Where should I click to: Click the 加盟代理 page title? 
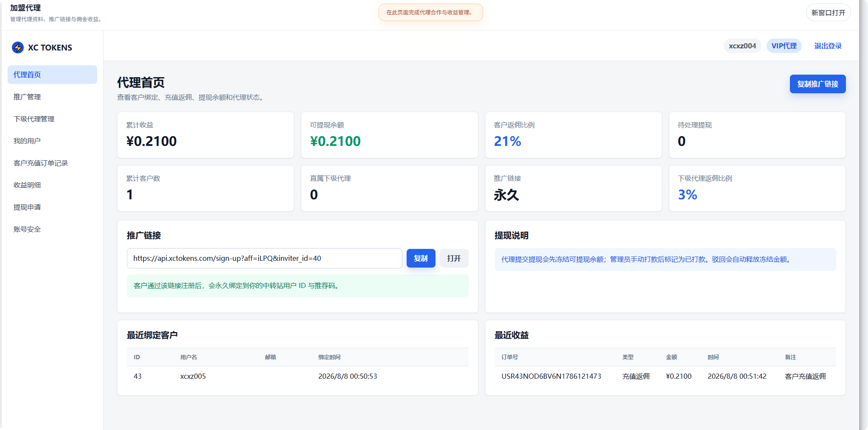pyautogui.click(x=25, y=8)
